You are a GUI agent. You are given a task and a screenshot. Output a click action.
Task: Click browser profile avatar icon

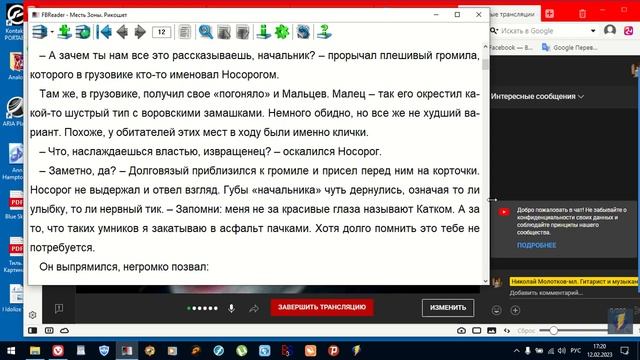pyautogui.click(x=610, y=30)
